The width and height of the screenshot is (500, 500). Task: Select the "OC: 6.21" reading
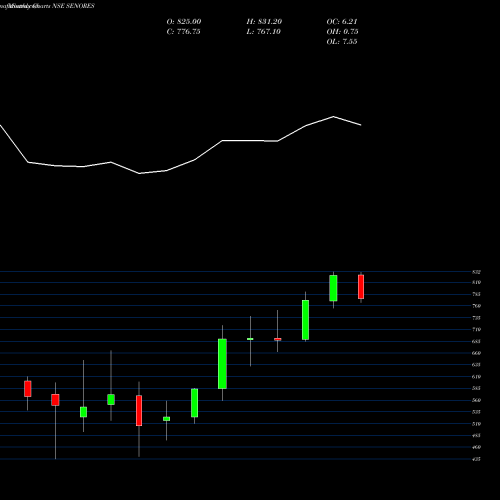coord(342,22)
